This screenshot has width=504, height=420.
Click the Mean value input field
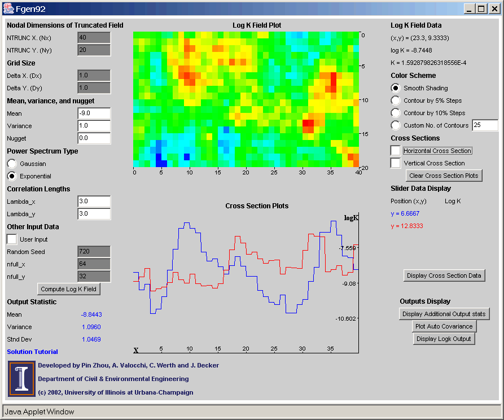click(94, 113)
